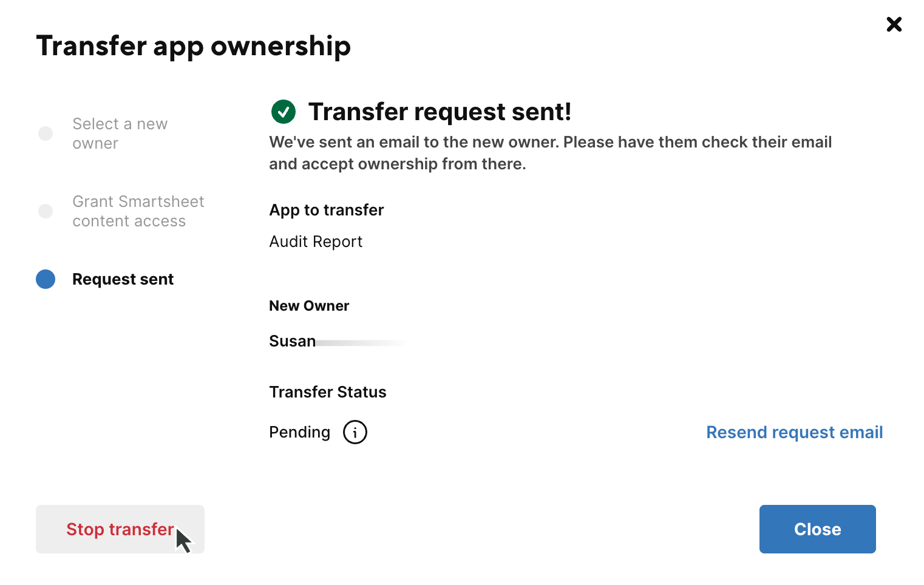Screen dimensions: 924x585
Task: Click the grayed step dot for Select a new owner
Action: tap(45, 134)
